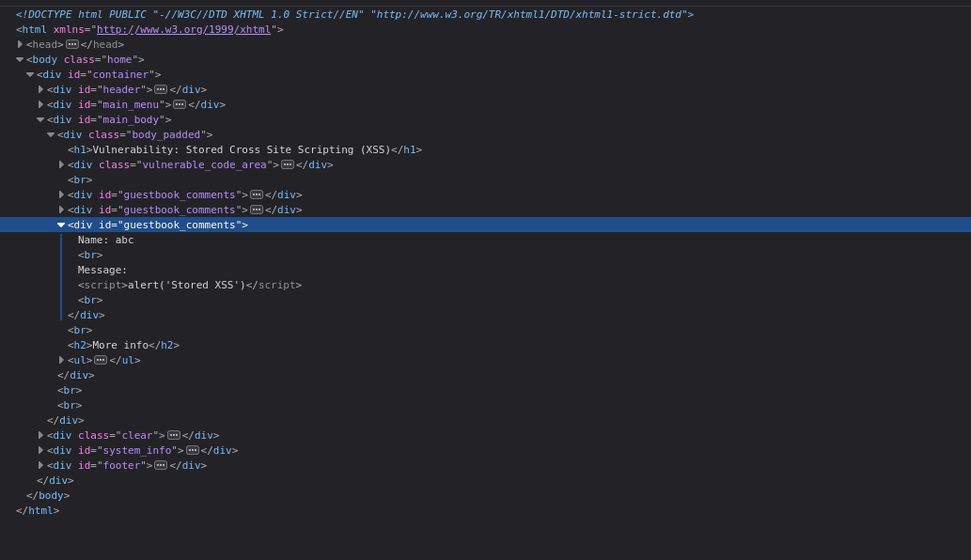Click the ellipsis badge in the clear div
This screenshot has height=560, width=971.
173,435
